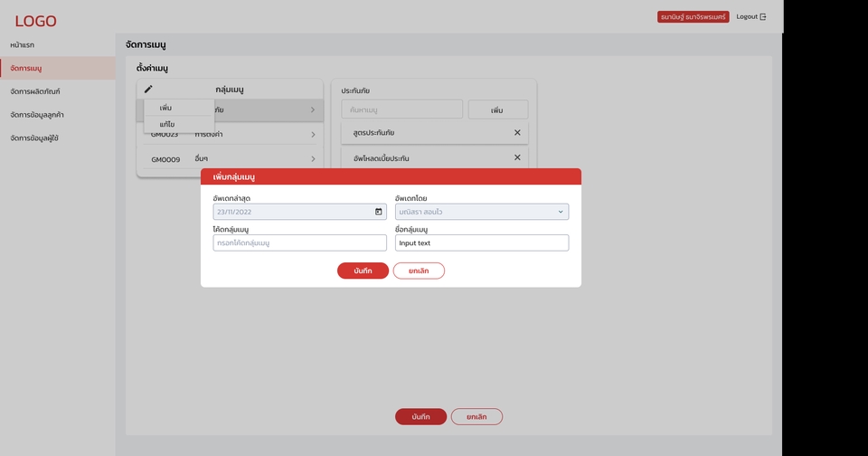This screenshot has height=456, width=868.
Task: Click the เพิ่มกลุ่มเมนู dialog title
Action: pyautogui.click(x=233, y=176)
